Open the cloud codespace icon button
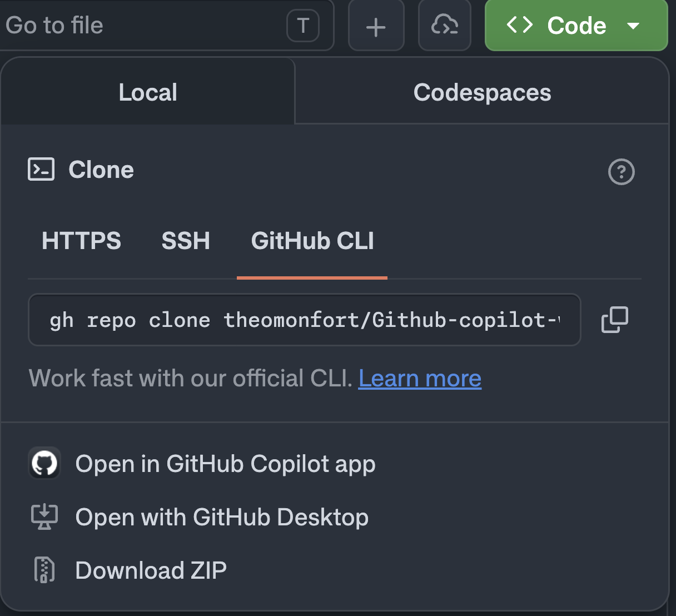Image resolution: width=676 pixels, height=616 pixels. click(x=445, y=26)
